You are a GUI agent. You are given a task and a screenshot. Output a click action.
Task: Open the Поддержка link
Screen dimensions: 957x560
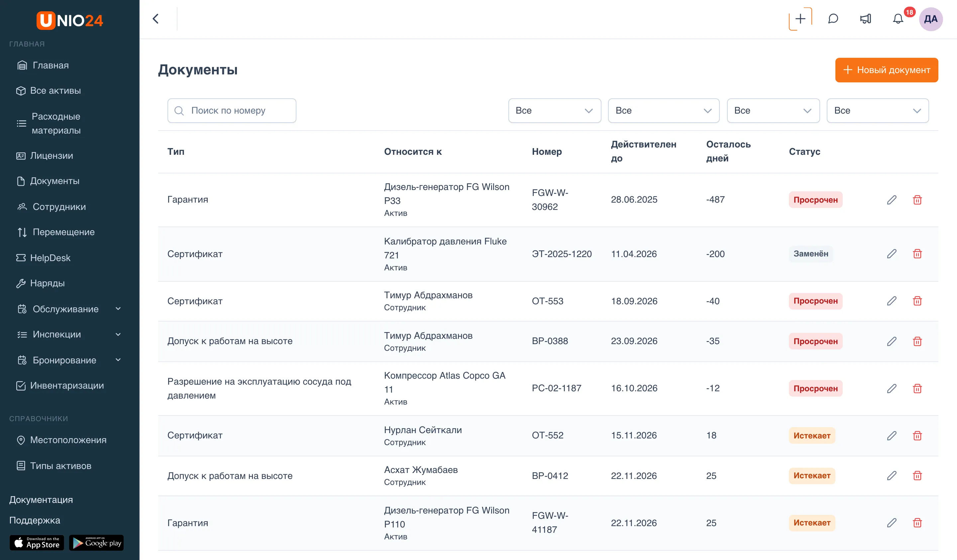[x=35, y=520]
